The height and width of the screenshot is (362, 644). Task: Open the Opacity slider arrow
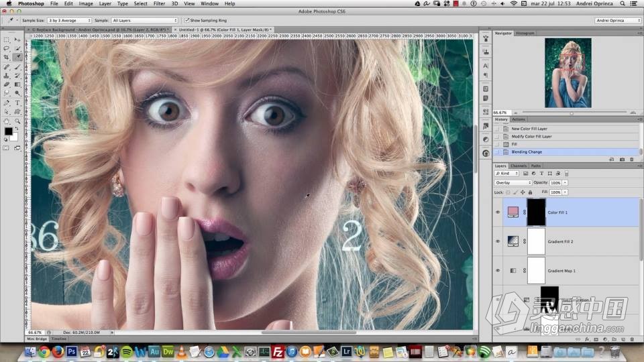click(x=565, y=182)
